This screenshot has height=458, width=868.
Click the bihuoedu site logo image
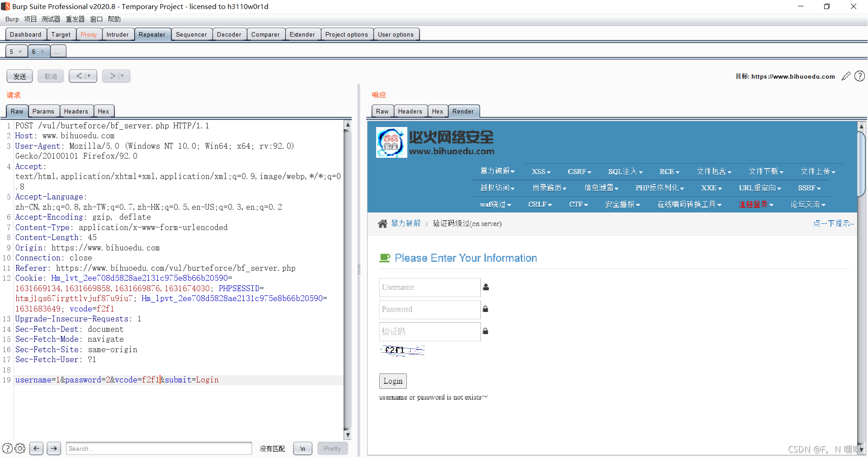click(x=392, y=142)
